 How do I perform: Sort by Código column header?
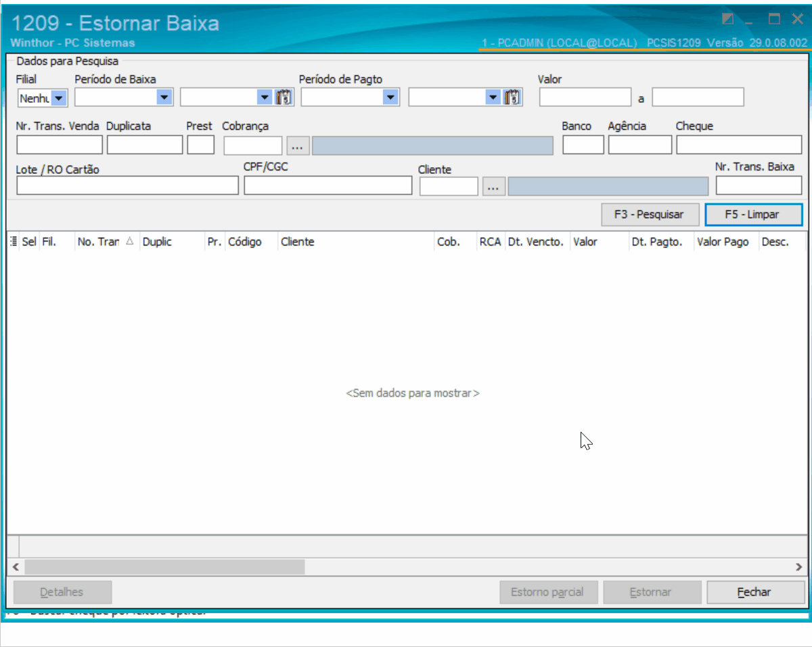[251, 242]
